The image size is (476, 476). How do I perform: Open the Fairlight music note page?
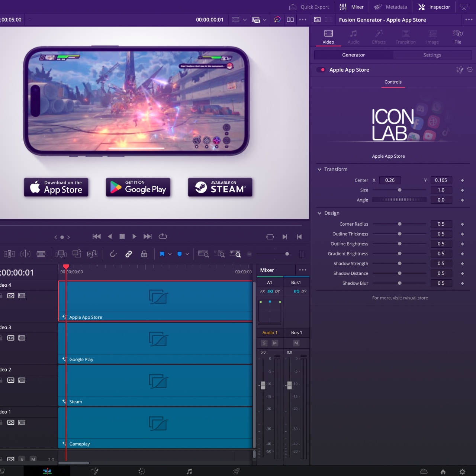point(189,471)
